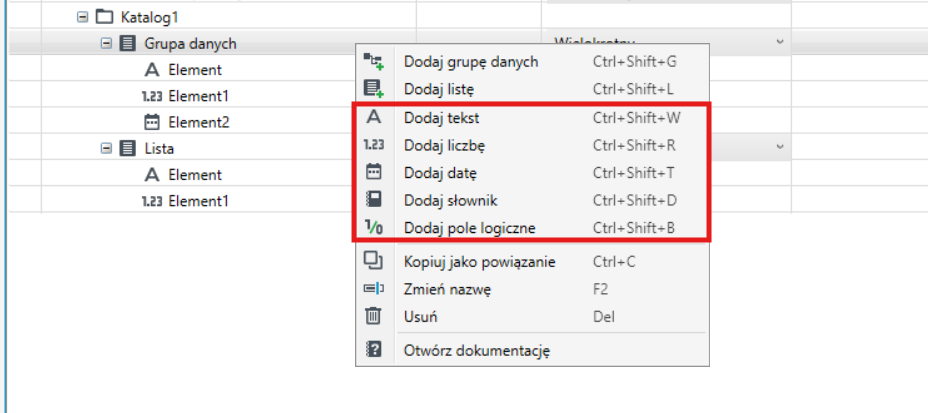This screenshot has height=413, width=928.
Task: Click the Ctrl+Shift+B shortcut text
Action: [634, 227]
